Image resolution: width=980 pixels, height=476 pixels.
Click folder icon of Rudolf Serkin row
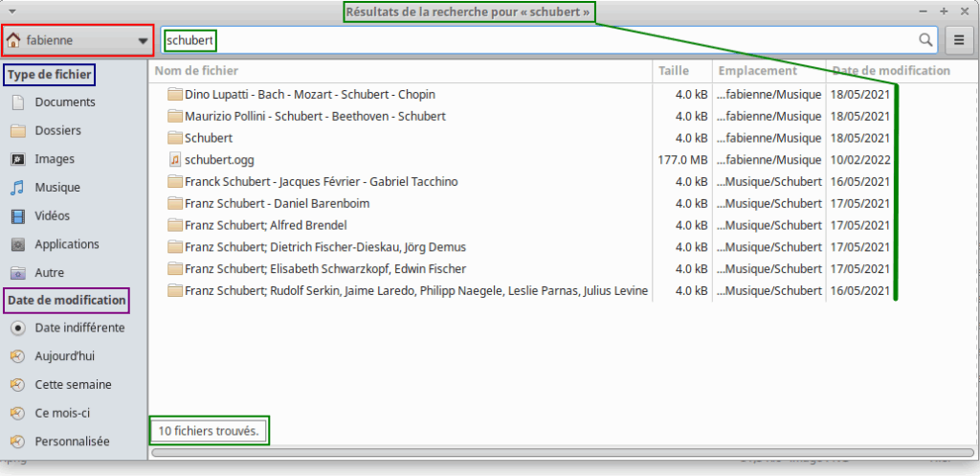[x=174, y=291]
